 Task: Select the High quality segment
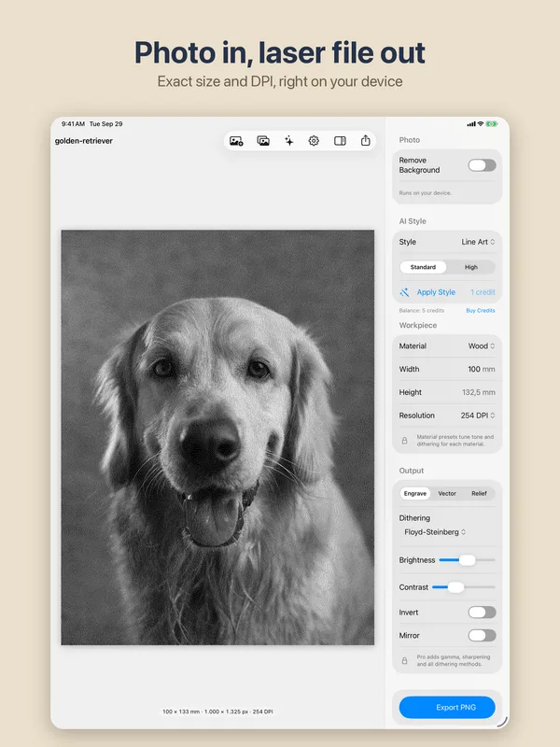[x=471, y=267]
